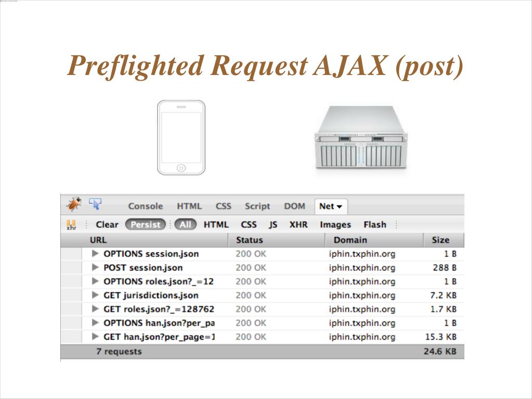The image size is (532, 399).
Task: Switch to the top-row HTML panel tab
Action: [x=189, y=207]
